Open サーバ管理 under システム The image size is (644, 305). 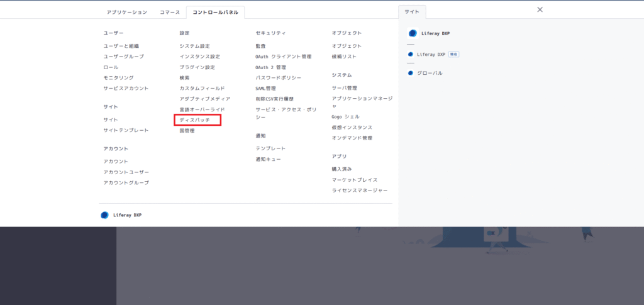tap(344, 88)
